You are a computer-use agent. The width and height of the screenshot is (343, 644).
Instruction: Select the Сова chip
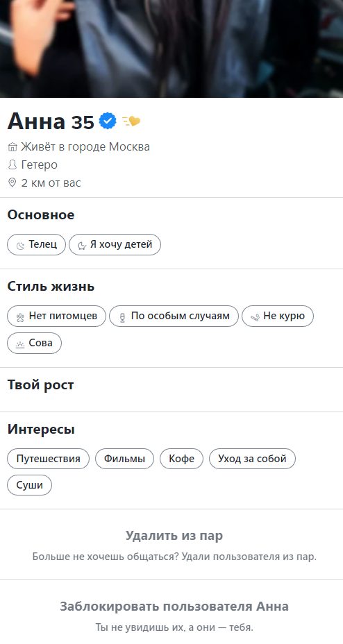click(34, 343)
